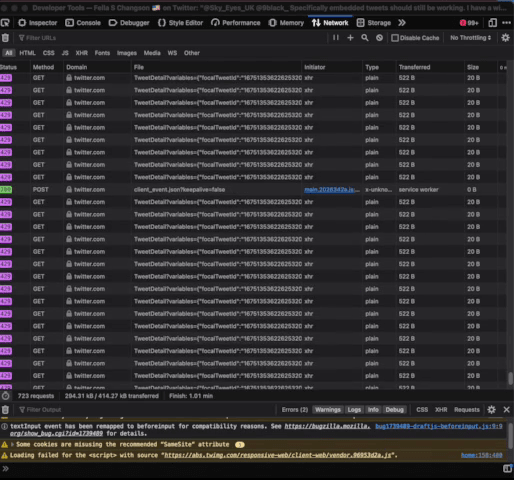Filter requests by Images
The width and height of the screenshot is (514, 480).
tap(127, 53)
